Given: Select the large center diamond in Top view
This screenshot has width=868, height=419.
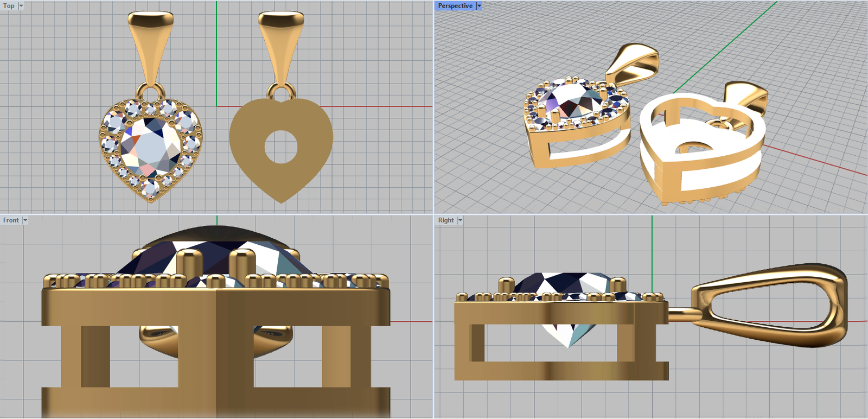Looking at the screenshot, I should click(150, 147).
